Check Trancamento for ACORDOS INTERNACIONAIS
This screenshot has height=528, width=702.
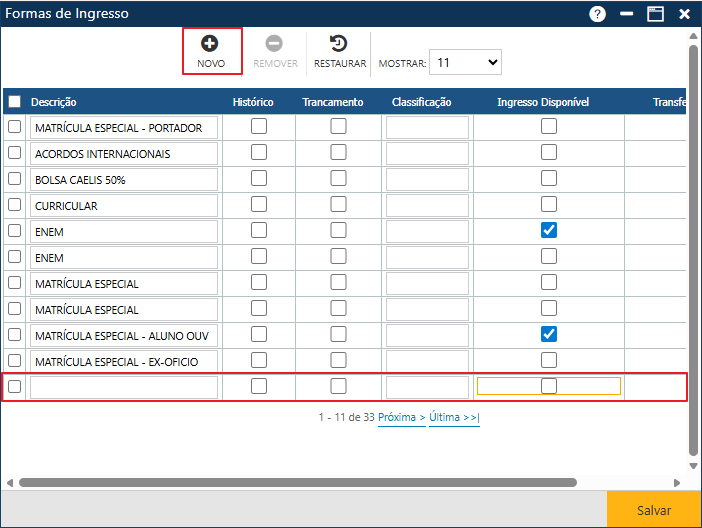[x=338, y=152]
